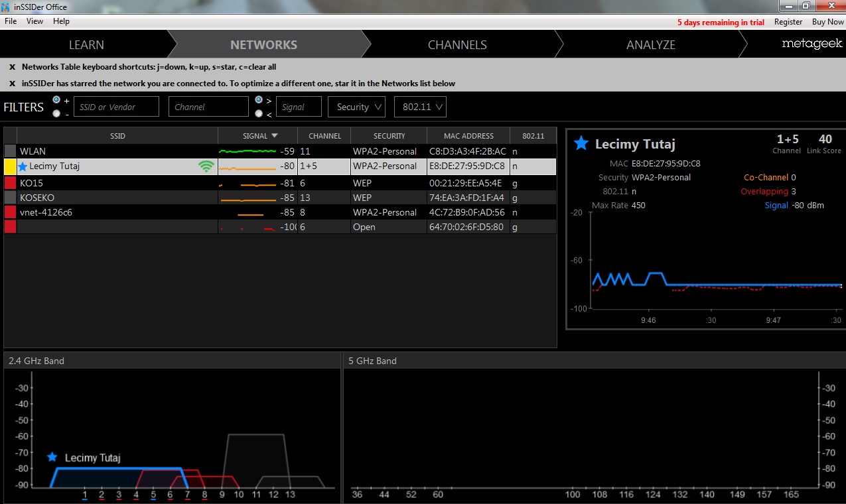Click the Buy Now link

828,22
